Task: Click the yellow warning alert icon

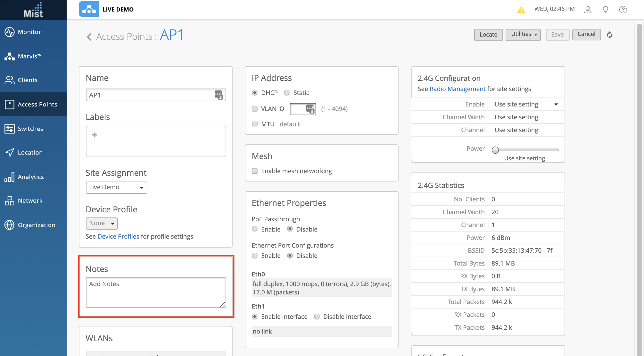Action: [521, 10]
